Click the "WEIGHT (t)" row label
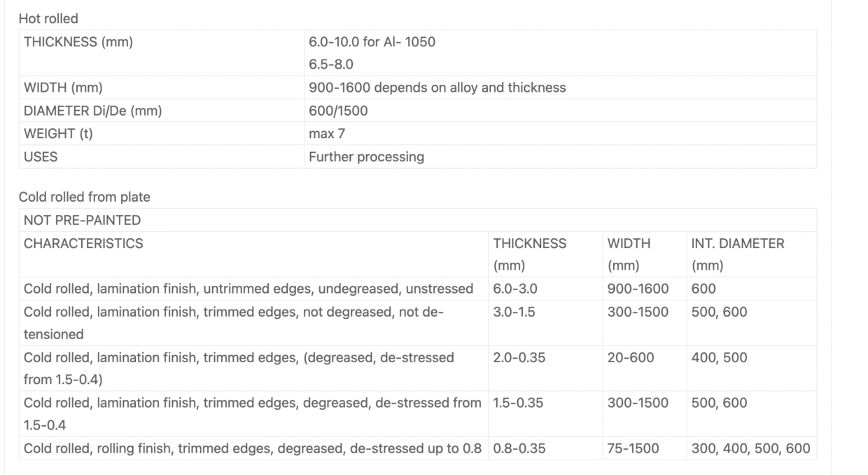868x475 pixels. click(x=58, y=134)
